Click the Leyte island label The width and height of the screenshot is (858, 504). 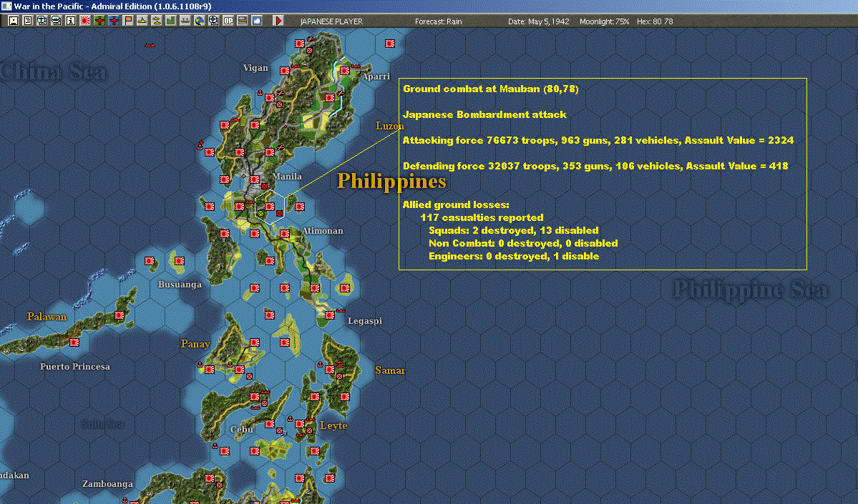point(333,425)
